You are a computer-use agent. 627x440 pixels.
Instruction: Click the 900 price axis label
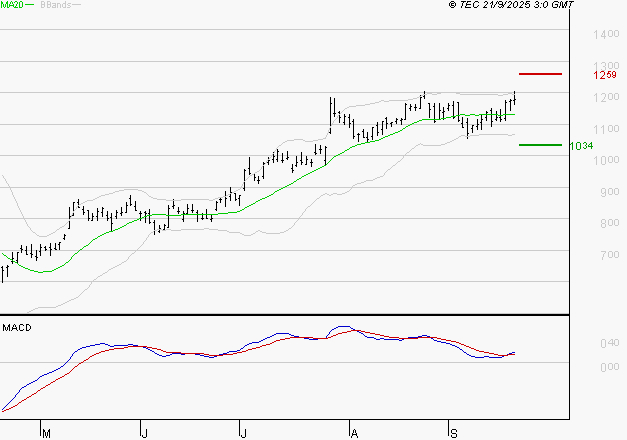[x=610, y=192]
